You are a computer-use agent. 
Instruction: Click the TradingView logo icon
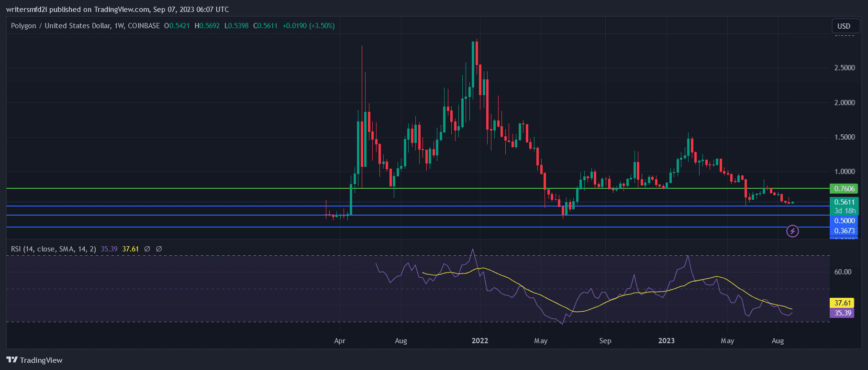[12, 360]
